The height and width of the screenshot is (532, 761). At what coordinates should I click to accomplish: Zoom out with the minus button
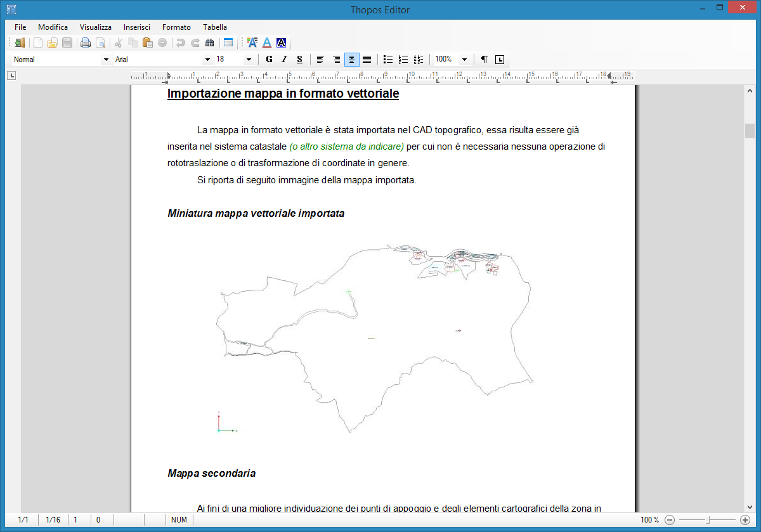670,520
